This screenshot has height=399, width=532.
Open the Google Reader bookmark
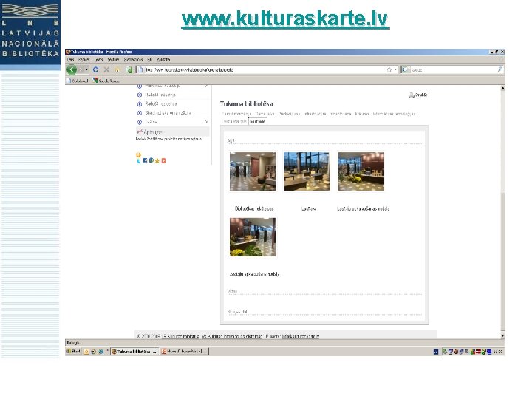pyautogui.click(x=106, y=81)
